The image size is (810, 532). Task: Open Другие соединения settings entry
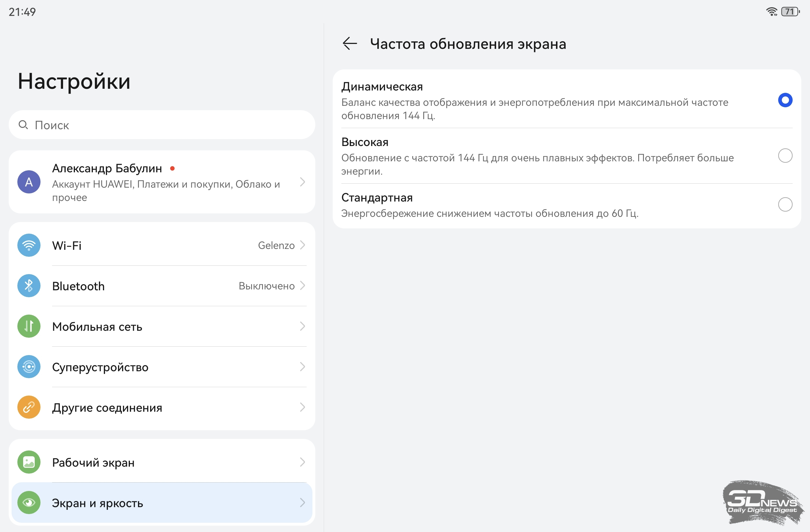[107, 407]
